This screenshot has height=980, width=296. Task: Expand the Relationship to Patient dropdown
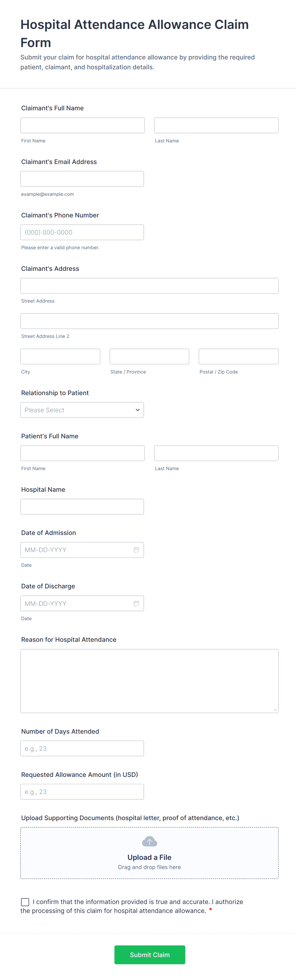click(82, 410)
